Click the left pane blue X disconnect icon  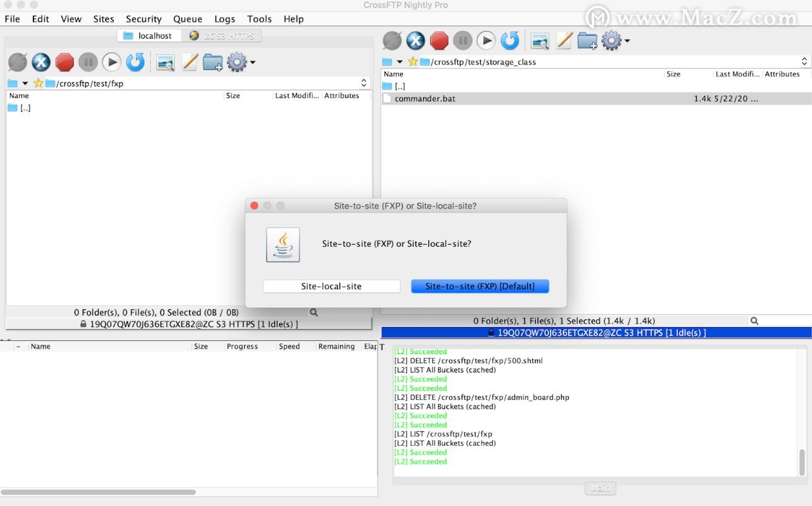click(x=41, y=62)
